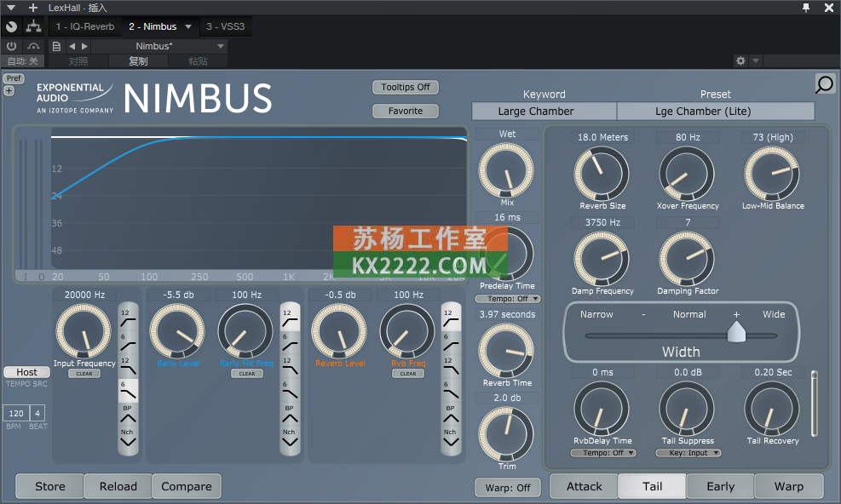Select 12 dB low-pass for the Input filter
Image resolution: width=841 pixels, height=504 pixels.
[128, 366]
